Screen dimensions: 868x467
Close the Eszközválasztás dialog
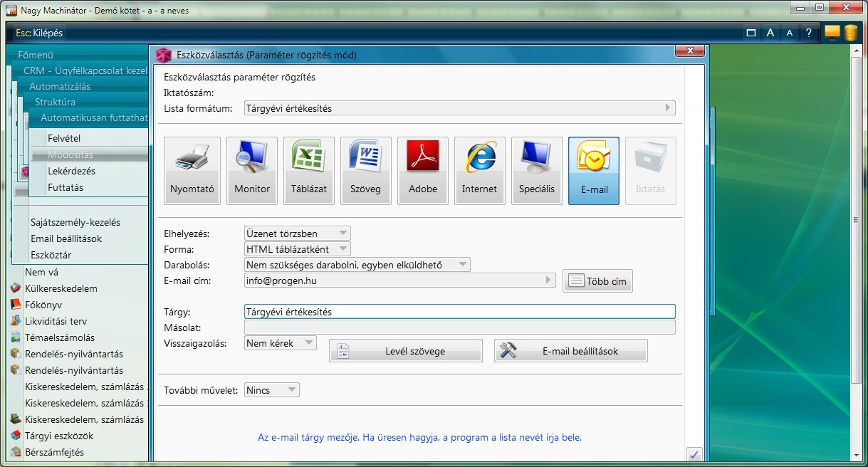click(x=689, y=51)
